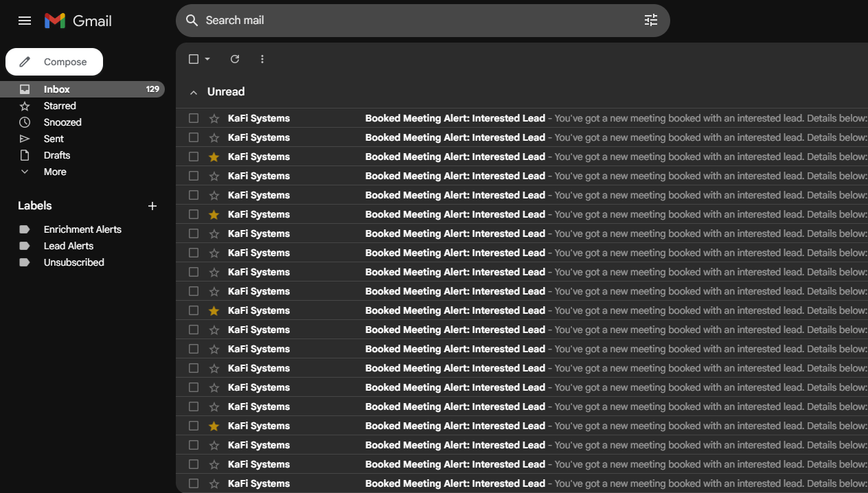Unstar the third KaFi Systems email
Viewport: 868px width, 493px height.
tap(214, 157)
